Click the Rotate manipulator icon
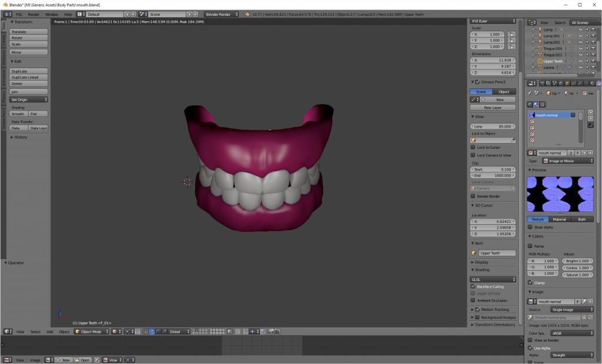602x364 pixels. point(158,331)
